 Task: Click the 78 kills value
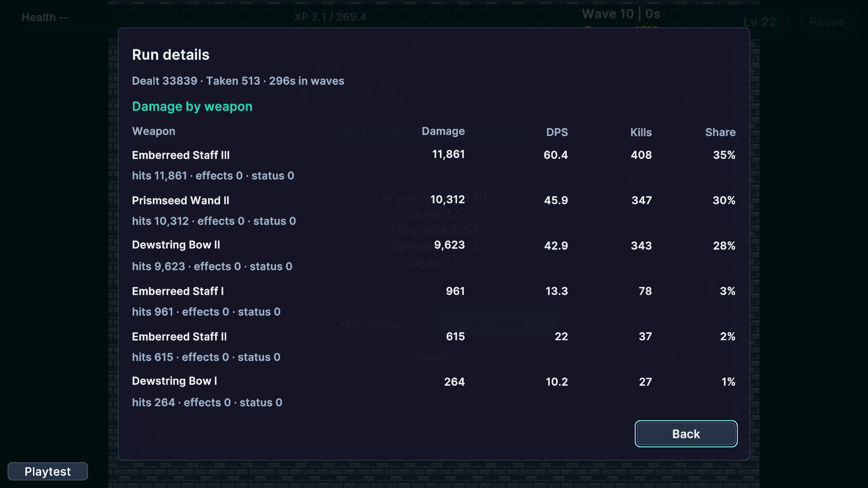click(646, 291)
